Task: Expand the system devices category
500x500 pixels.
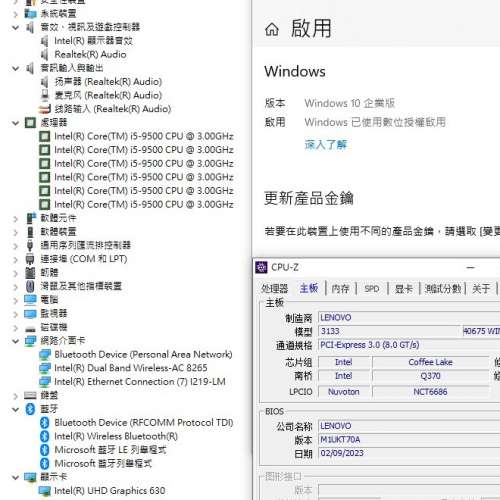Action: (15, 14)
